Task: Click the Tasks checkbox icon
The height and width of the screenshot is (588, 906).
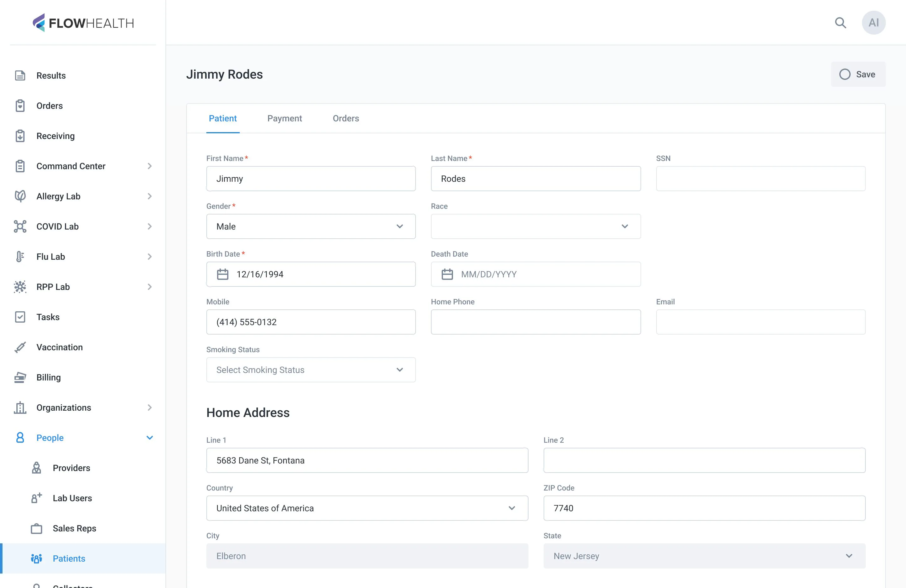Action: [20, 317]
